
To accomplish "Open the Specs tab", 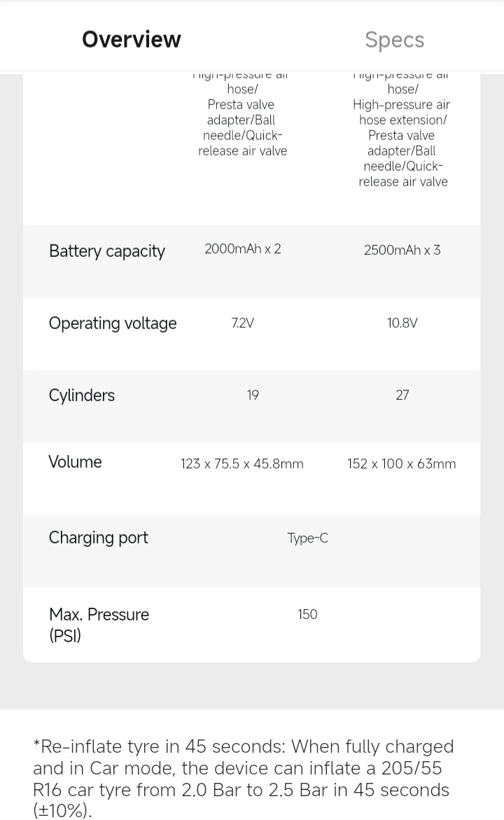I will click(x=394, y=40).
